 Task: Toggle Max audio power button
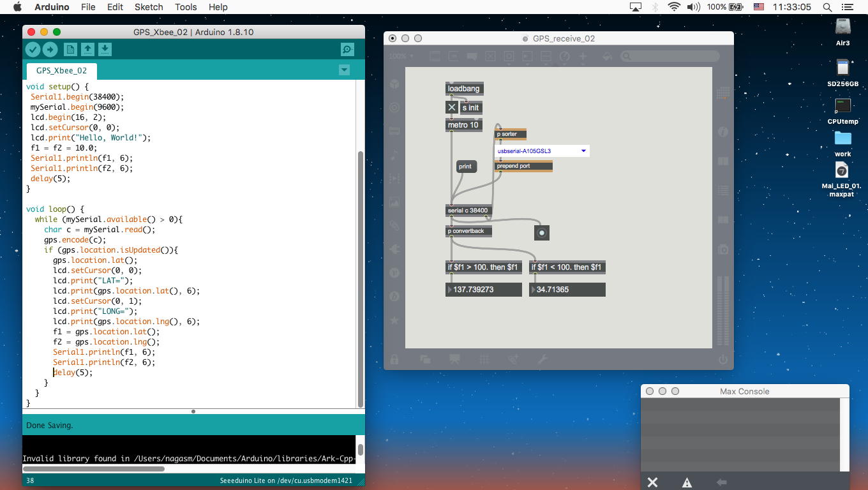click(x=723, y=359)
